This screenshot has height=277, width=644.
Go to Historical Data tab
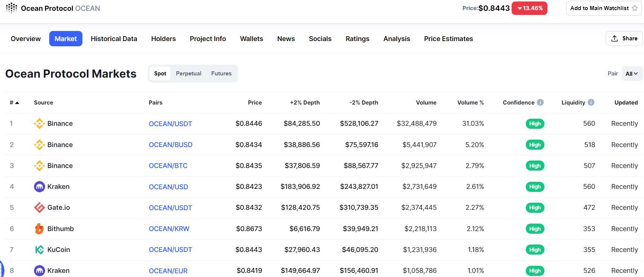(x=114, y=39)
